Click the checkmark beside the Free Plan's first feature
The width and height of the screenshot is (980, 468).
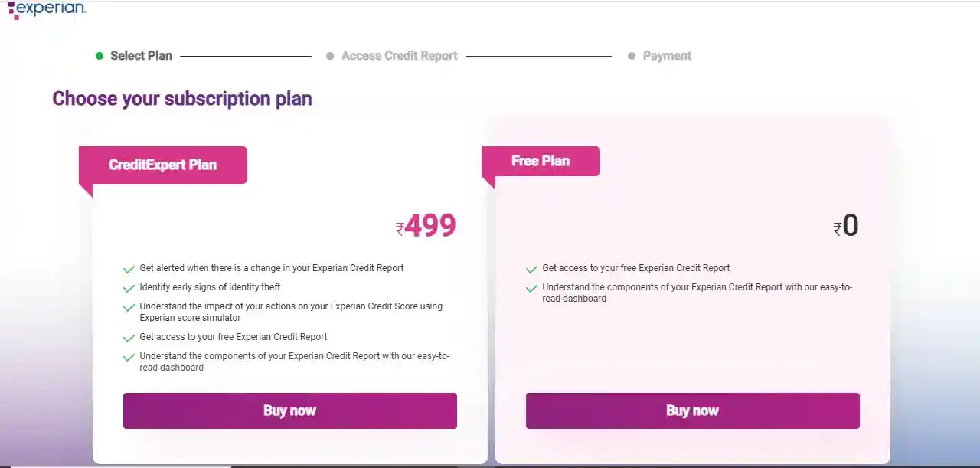pos(531,270)
